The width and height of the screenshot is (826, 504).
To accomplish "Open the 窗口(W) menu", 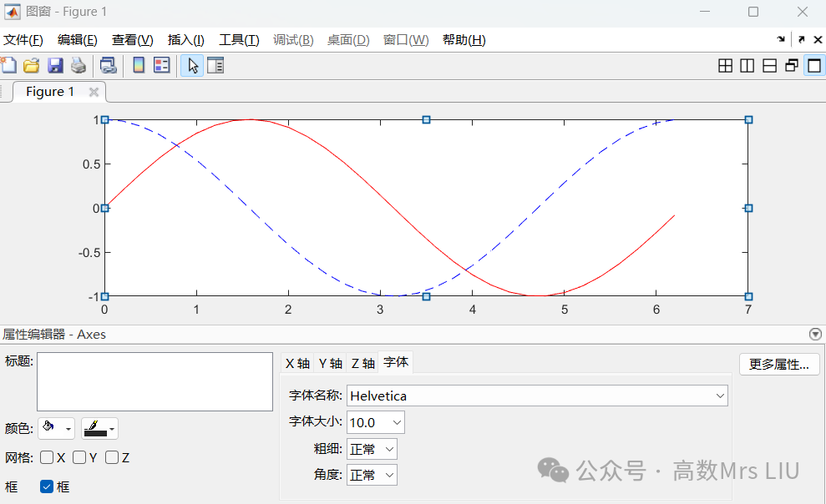I will tap(406, 40).
